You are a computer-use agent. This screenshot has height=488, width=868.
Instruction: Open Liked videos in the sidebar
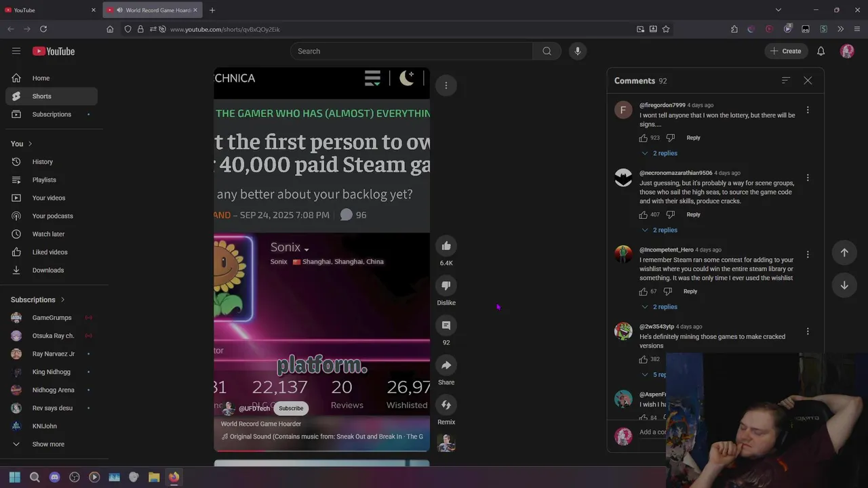click(52, 252)
